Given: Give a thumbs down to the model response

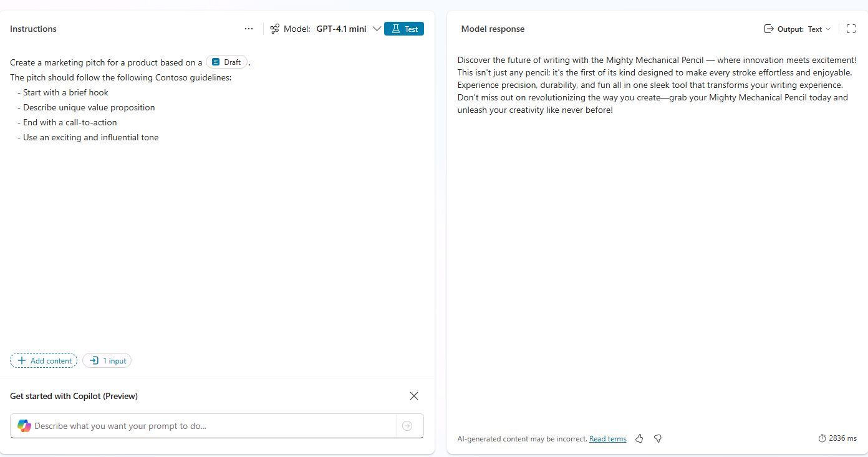Looking at the screenshot, I should (x=658, y=438).
